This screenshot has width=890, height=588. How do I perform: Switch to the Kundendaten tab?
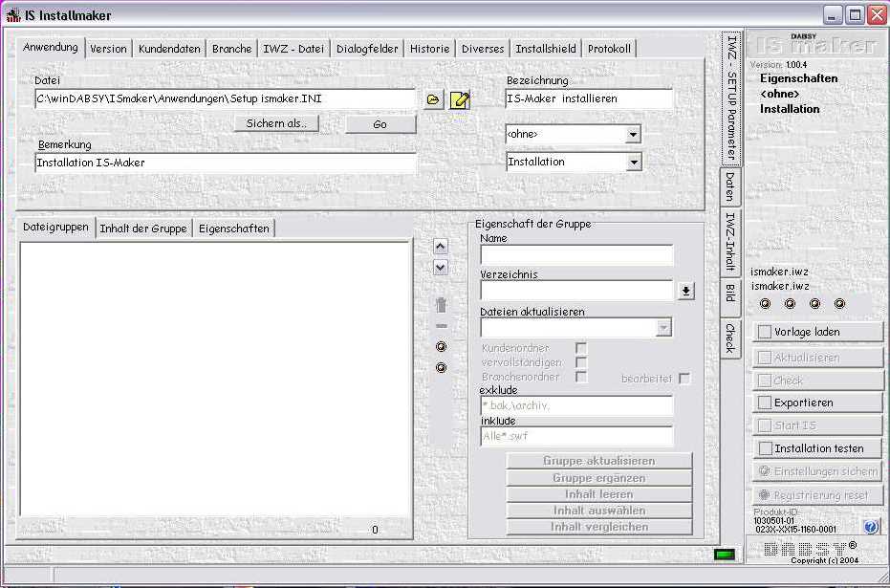[x=169, y=49]
